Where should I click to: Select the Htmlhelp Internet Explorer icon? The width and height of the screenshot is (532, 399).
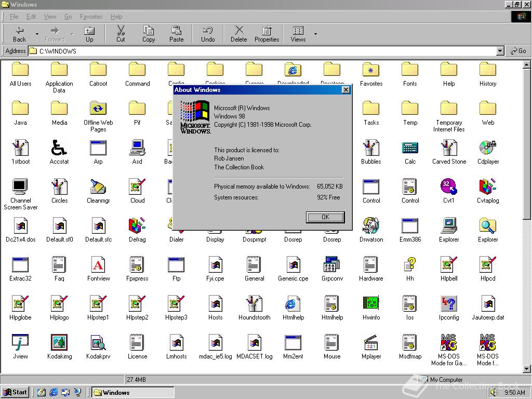tap(292, 303)
